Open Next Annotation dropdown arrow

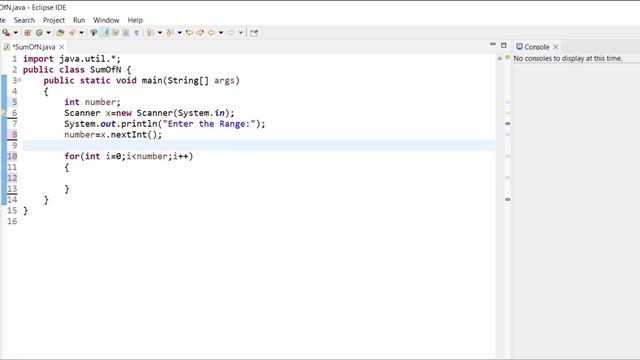pyautogui.click(x=160, y=33)
